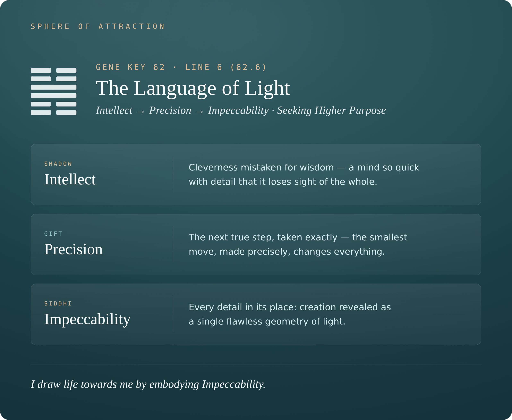
Task: Click the Precision heading in Gift card
Action: click(73, 249)
